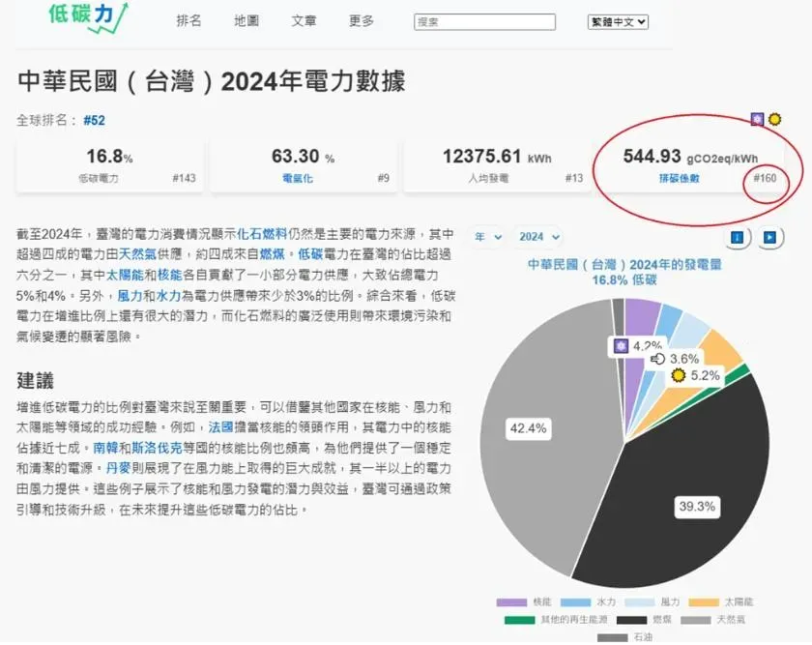Click the sun icon on 5.2% label
Image resolution: width=812 pixels, height=645 pixels.
(679, 375)
